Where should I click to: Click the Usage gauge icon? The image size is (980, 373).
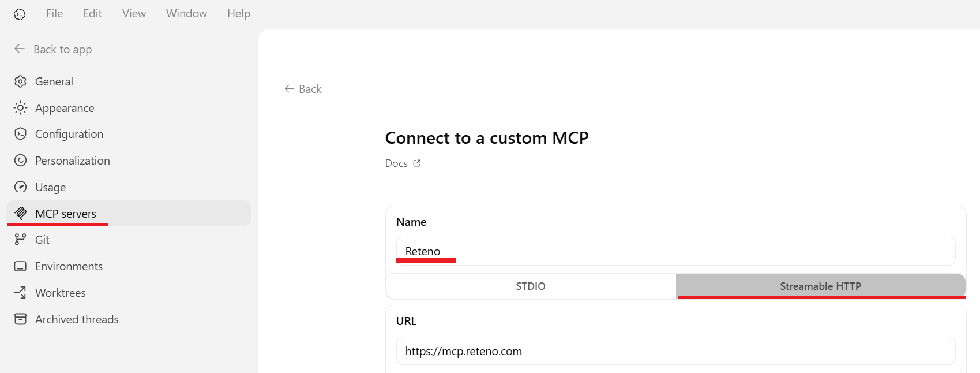pos(21,187)
